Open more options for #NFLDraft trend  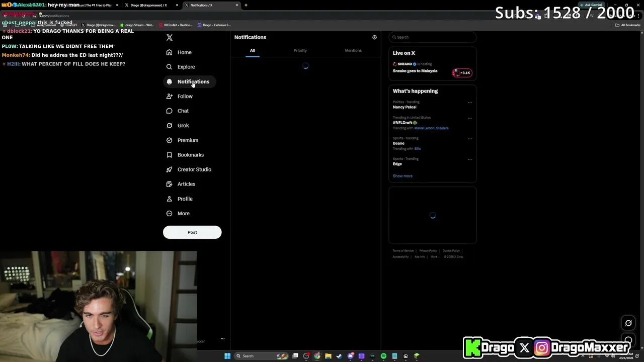[x=470, y=118]
